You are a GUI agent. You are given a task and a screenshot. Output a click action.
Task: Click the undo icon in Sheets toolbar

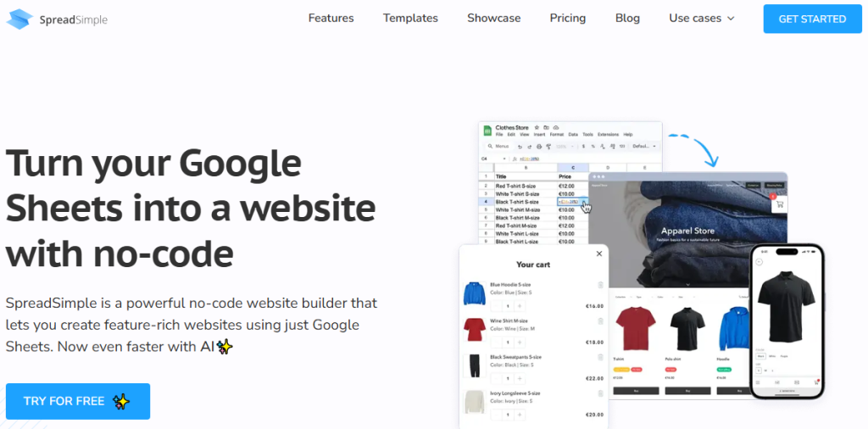coord(520,147)
